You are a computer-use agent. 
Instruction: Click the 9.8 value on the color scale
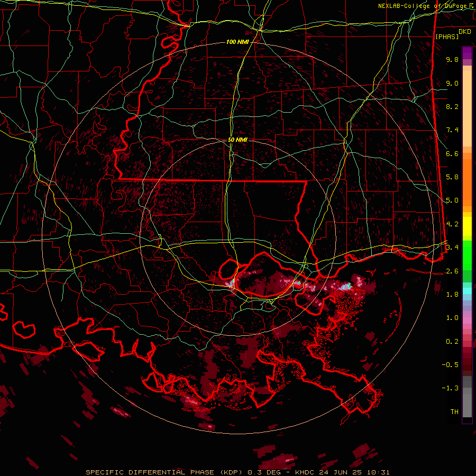452,59
